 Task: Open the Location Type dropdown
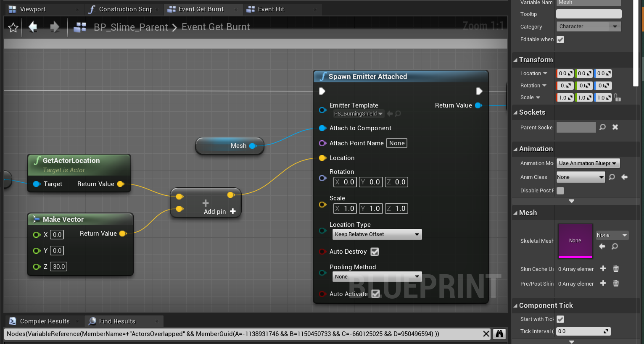pyautogui.click(x=377, y=234)
